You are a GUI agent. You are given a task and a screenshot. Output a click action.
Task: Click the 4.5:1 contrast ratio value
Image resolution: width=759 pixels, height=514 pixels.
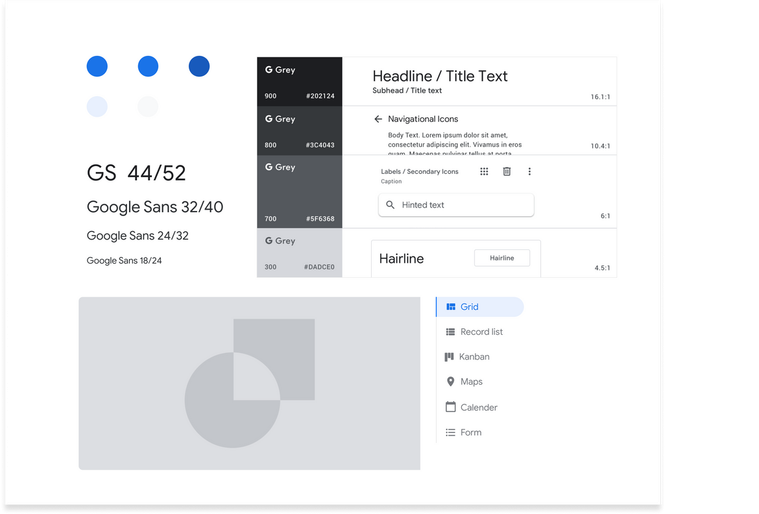pos(602,268)
